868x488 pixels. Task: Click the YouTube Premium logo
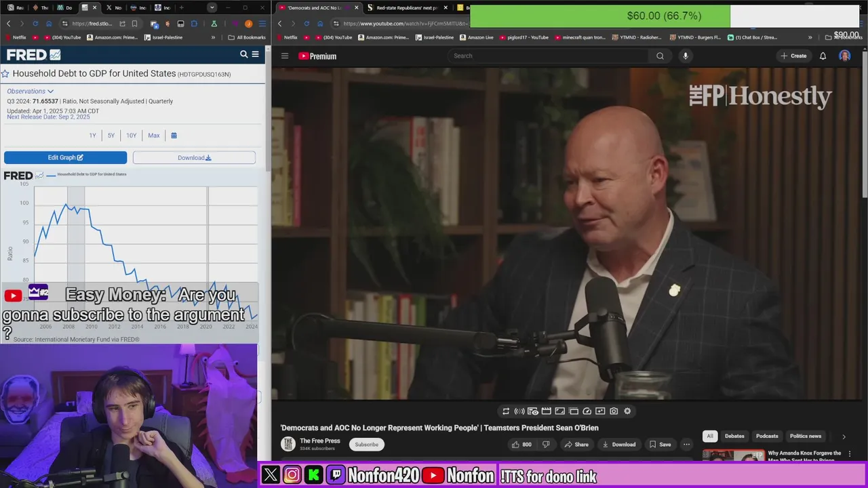[x=317, y=56]
